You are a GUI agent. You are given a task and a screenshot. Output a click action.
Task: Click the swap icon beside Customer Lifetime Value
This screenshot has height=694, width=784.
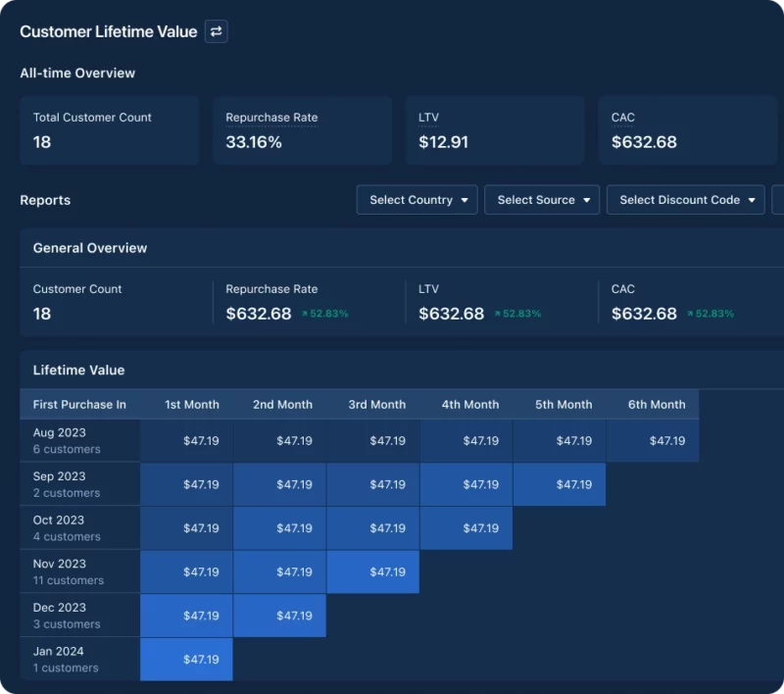(216, 31)
